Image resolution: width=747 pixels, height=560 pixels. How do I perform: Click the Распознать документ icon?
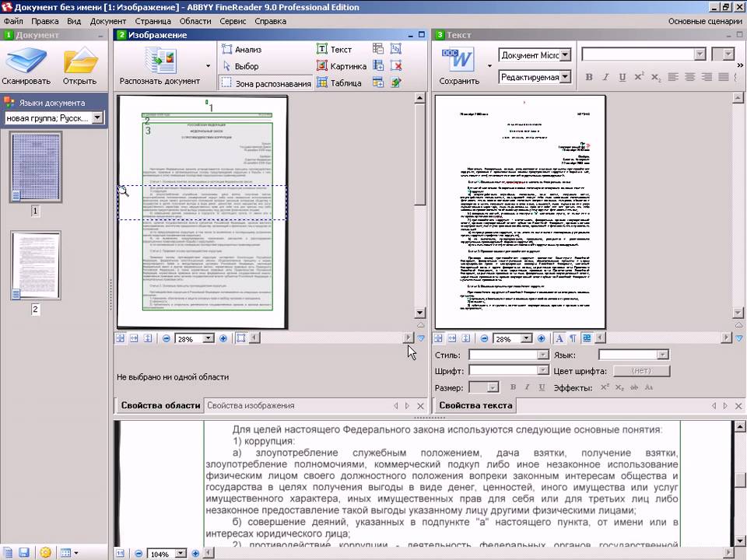click(160, 60)
